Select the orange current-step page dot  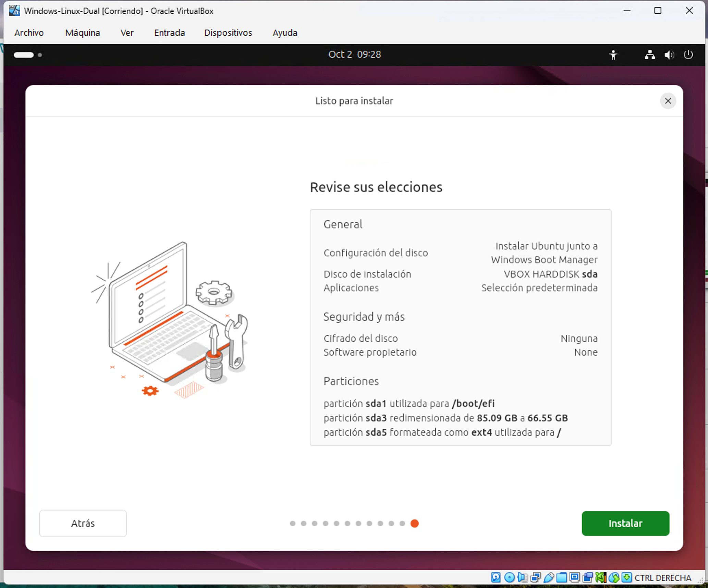pyautogui.click(x=414, y=523)
